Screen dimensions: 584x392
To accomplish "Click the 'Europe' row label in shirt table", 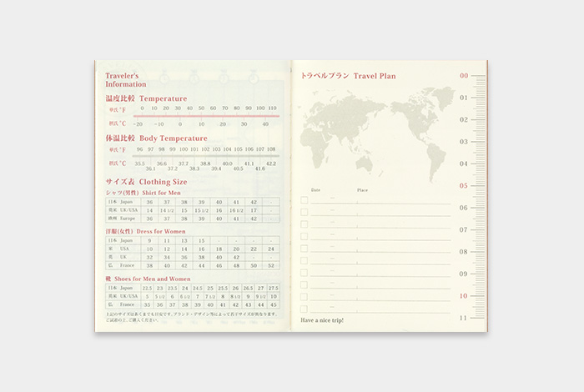I will tap(128, 219).
